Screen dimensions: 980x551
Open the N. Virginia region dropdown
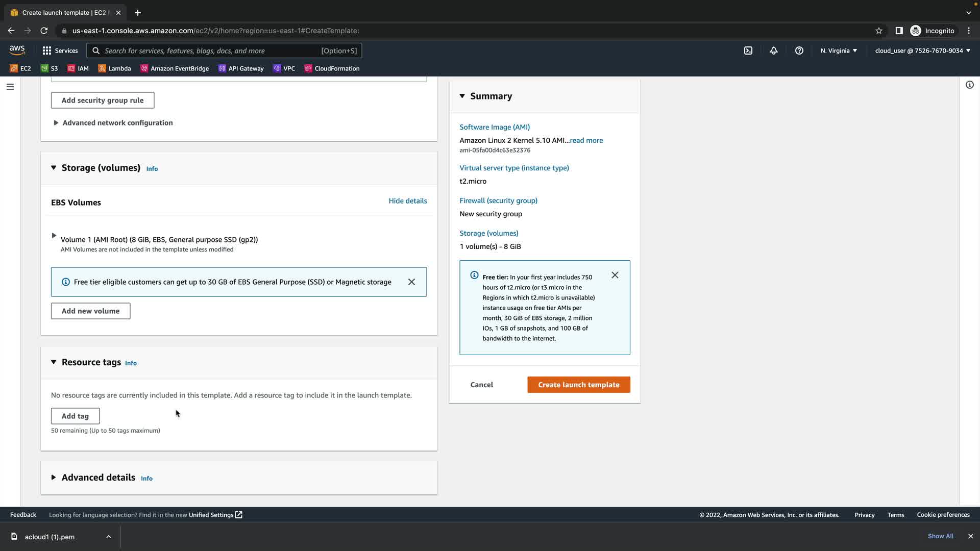[839, 51]
